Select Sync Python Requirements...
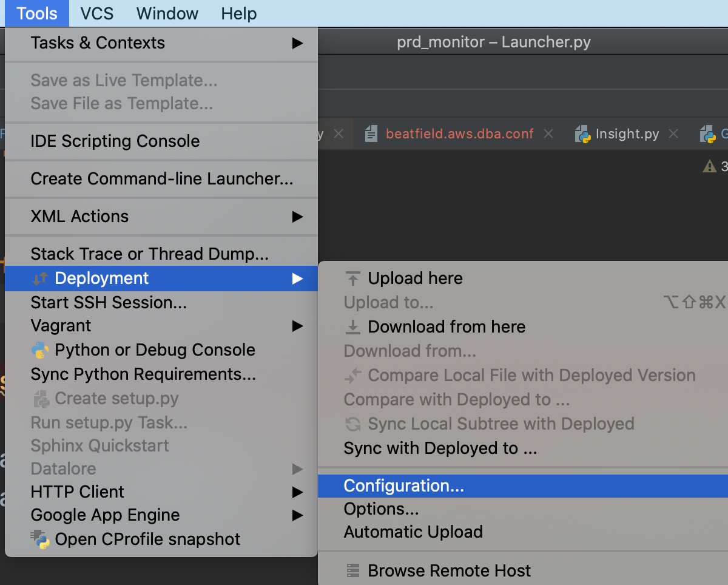This screenshot has width=728, height=585. coord(161,374)
